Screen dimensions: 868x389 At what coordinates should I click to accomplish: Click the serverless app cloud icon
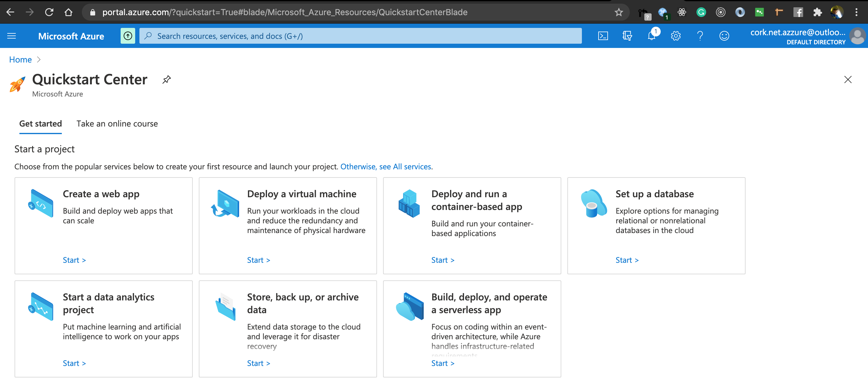(x=410, y=306)
